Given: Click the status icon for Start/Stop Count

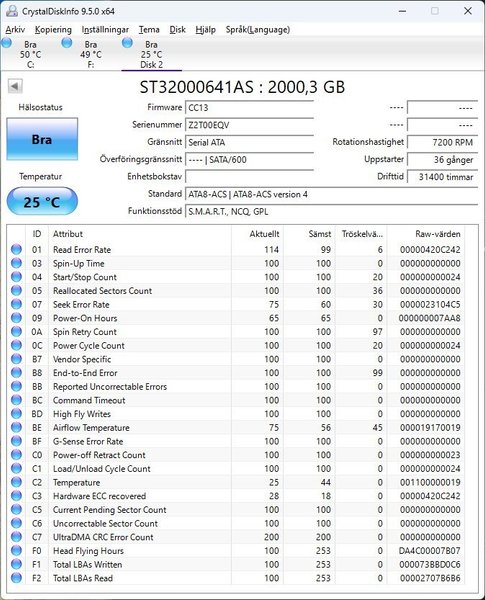Looking at the screenshot, I should point(16,277).
